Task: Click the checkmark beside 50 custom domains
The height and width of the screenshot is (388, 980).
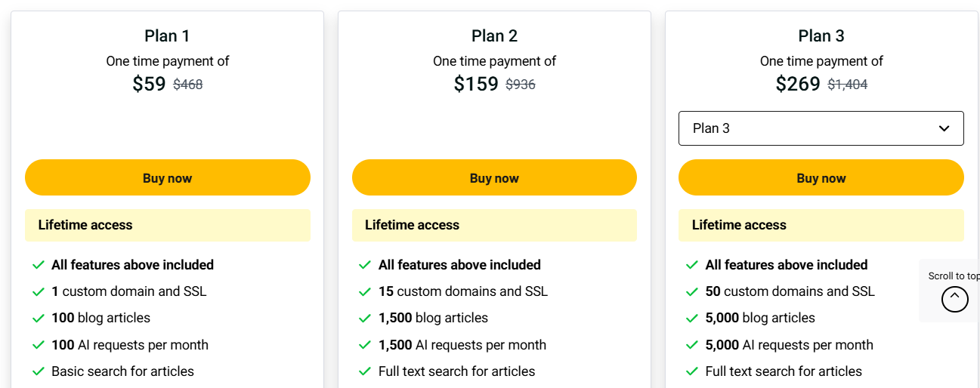Action: [691, 292]
